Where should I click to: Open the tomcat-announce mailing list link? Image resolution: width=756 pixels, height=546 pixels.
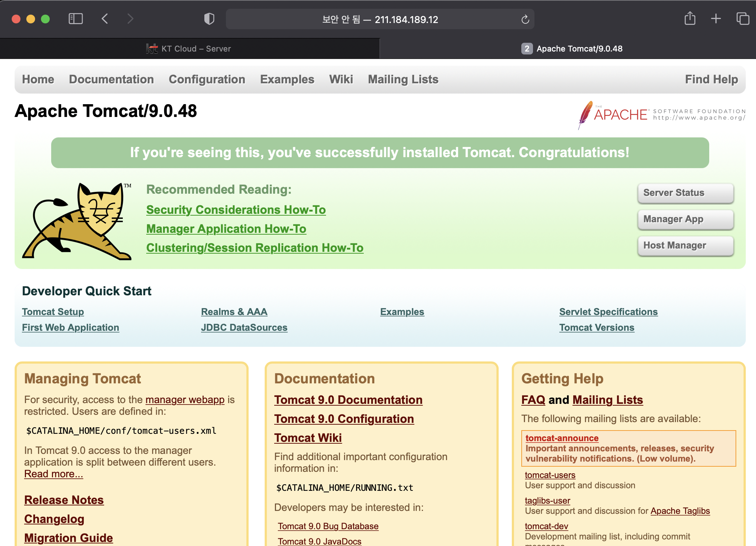click(x=562, y=438)
